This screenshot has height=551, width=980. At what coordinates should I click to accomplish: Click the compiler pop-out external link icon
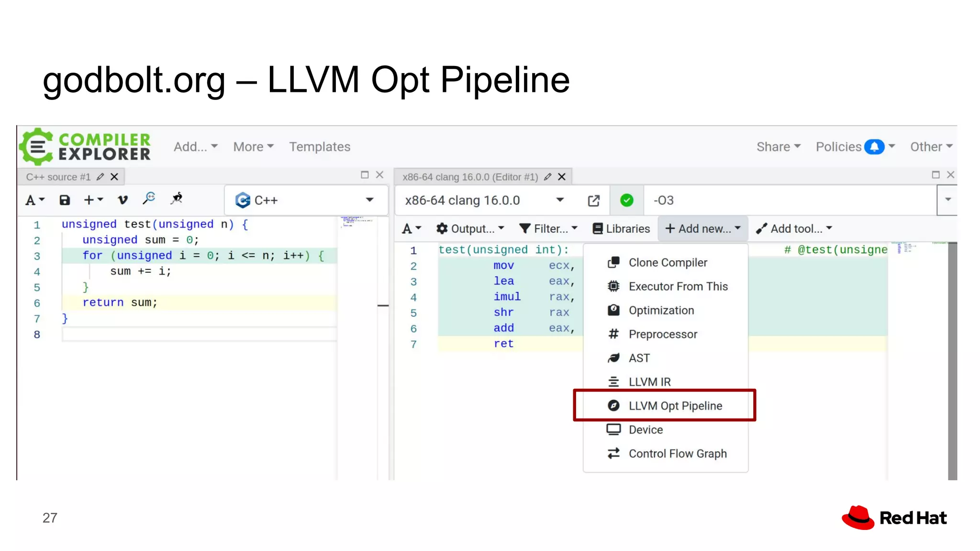click(x=593, y=200)
